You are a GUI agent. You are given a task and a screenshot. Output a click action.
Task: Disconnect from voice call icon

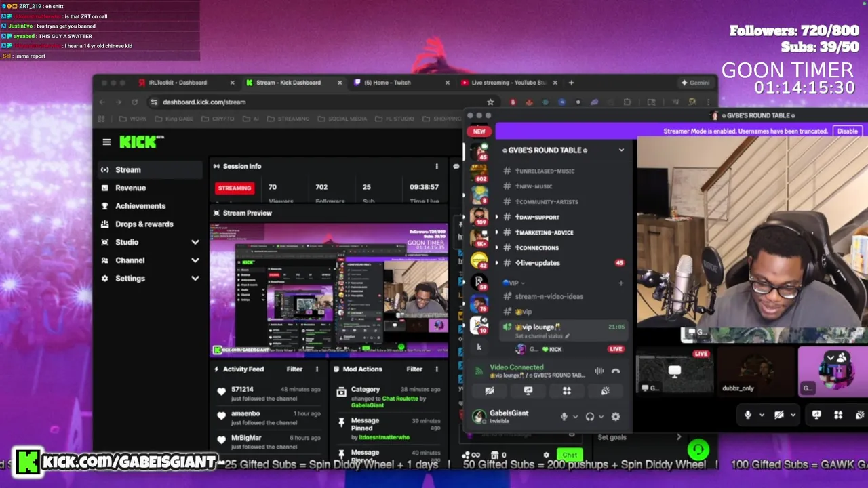pyautogui.click(x=616, y=371)
